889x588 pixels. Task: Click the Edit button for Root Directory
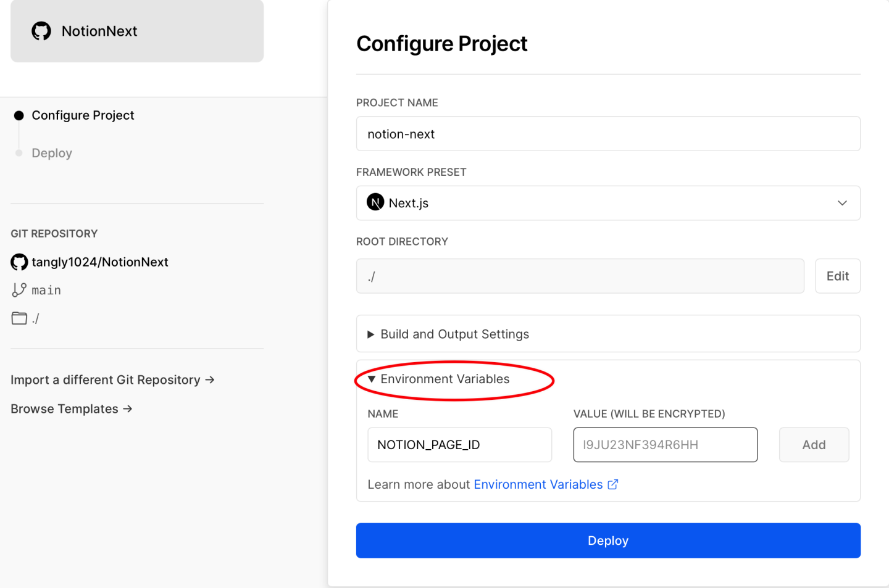pos(837,276)
